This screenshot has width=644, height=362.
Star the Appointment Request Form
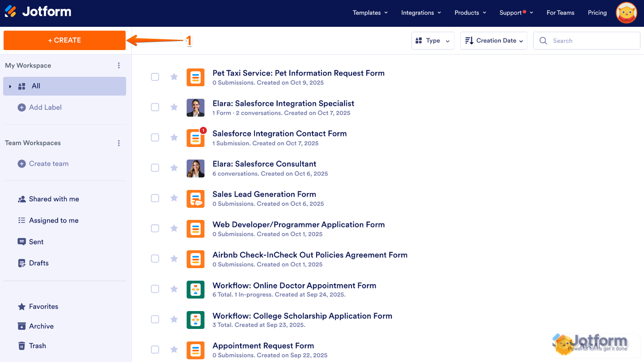point(174,349)
